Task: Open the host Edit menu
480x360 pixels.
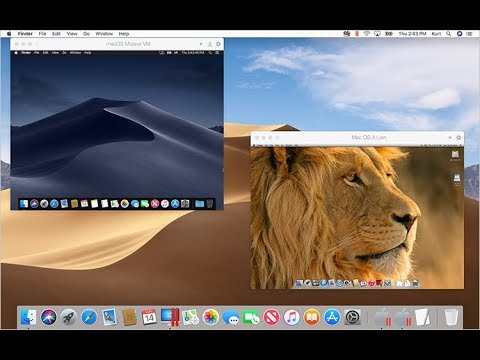Action: tap(56, 34)
